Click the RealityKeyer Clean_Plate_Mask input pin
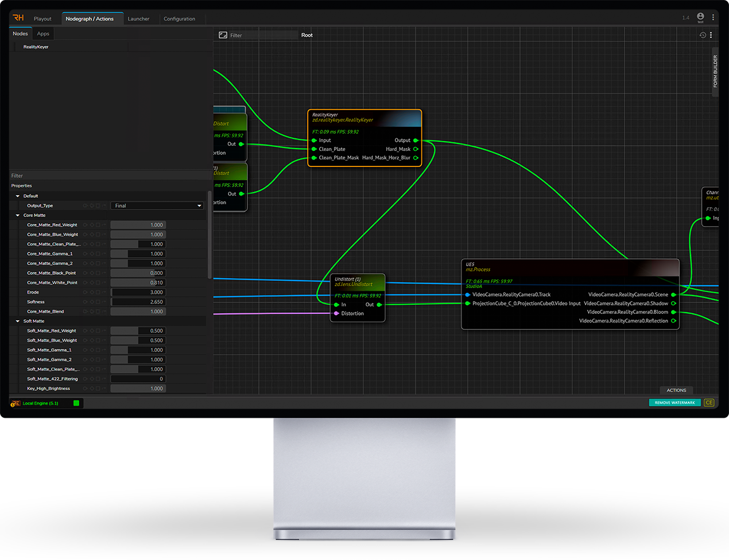 pyautogui.click(x=314, y=158)
